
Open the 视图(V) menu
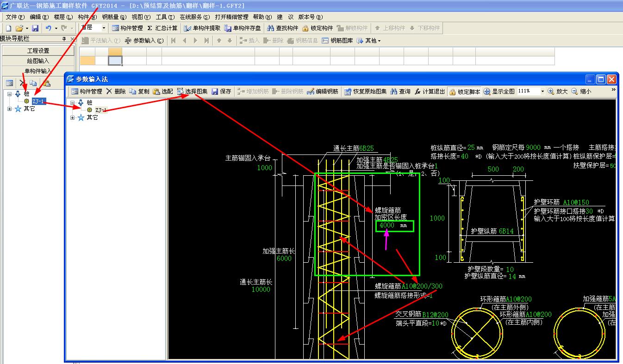click(x=141, y=17)
